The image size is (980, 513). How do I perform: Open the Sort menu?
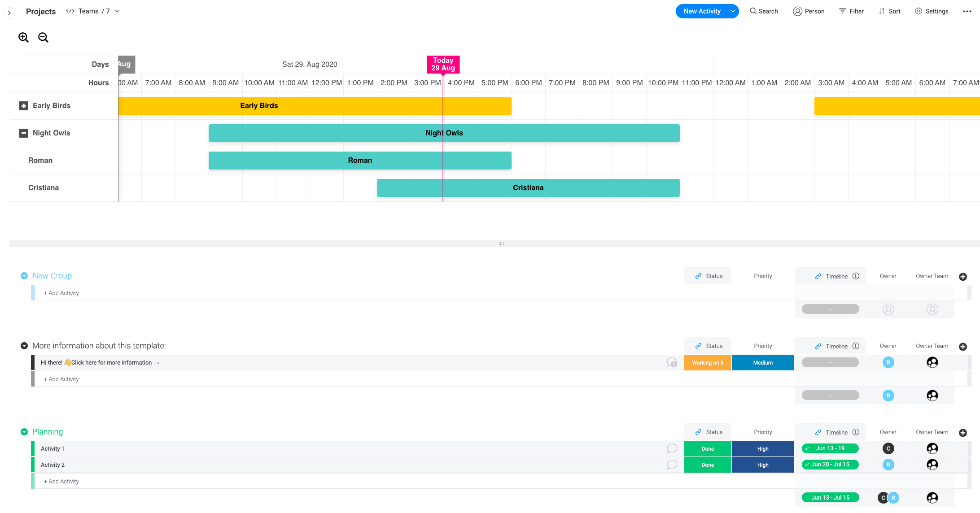pyautogui.click(x=889, y=11)
